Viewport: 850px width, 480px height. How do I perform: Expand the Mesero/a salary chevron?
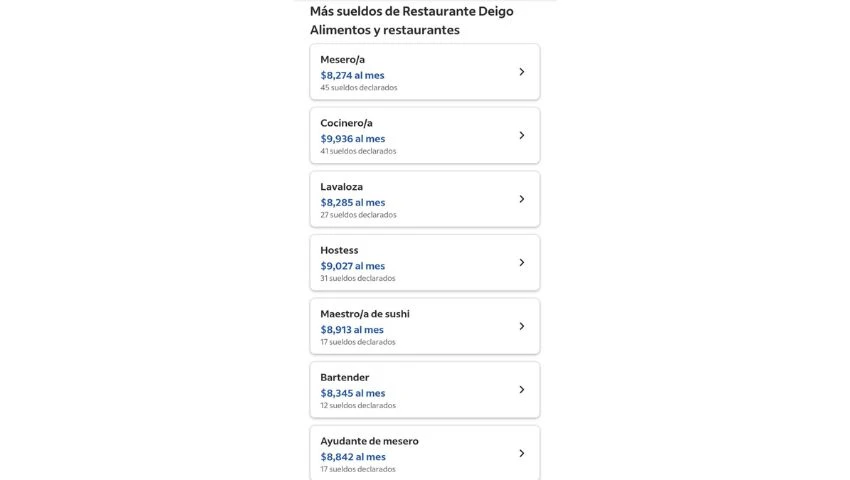click(521, 72)
